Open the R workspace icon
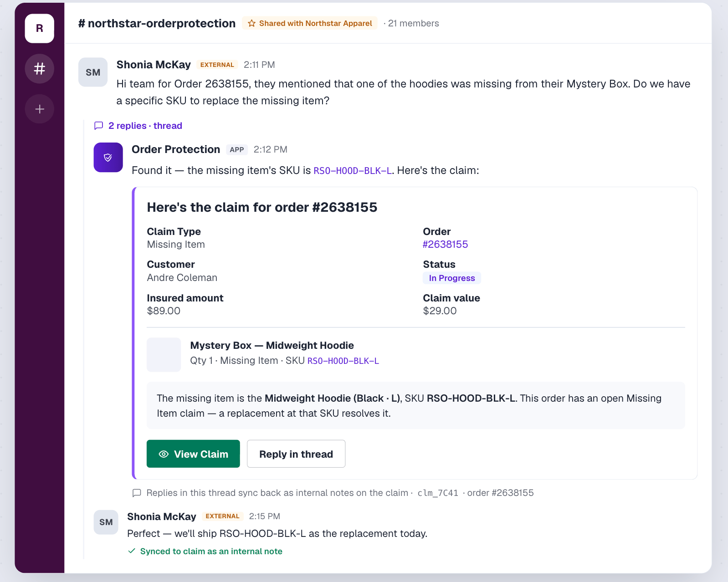The image size is (728, 582). click(40, 28)
